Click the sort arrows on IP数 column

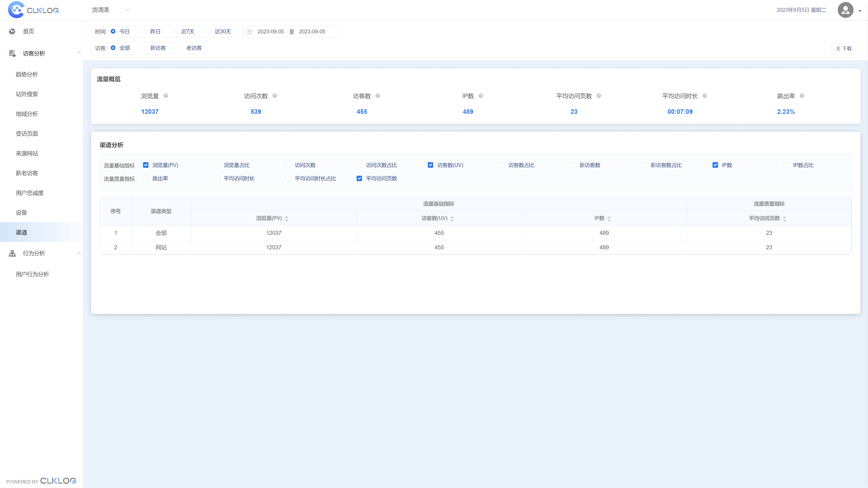[609, 218]
